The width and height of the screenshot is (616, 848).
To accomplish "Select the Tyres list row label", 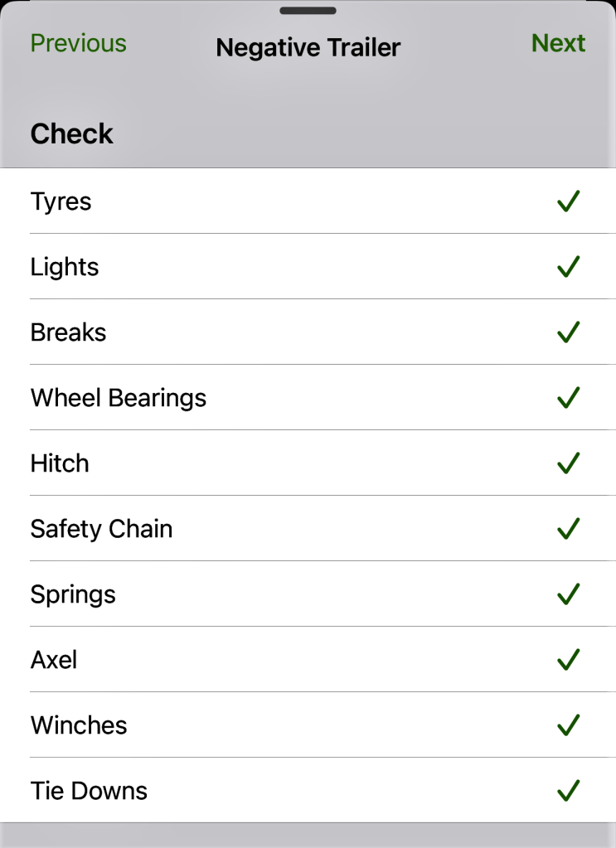I will point(61,201).
